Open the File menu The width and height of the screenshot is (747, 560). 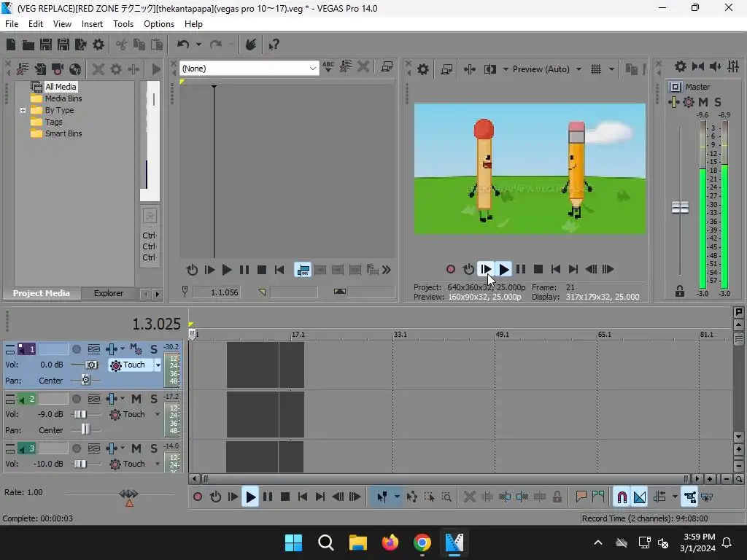pyautogui.click(x=12, y=24)
